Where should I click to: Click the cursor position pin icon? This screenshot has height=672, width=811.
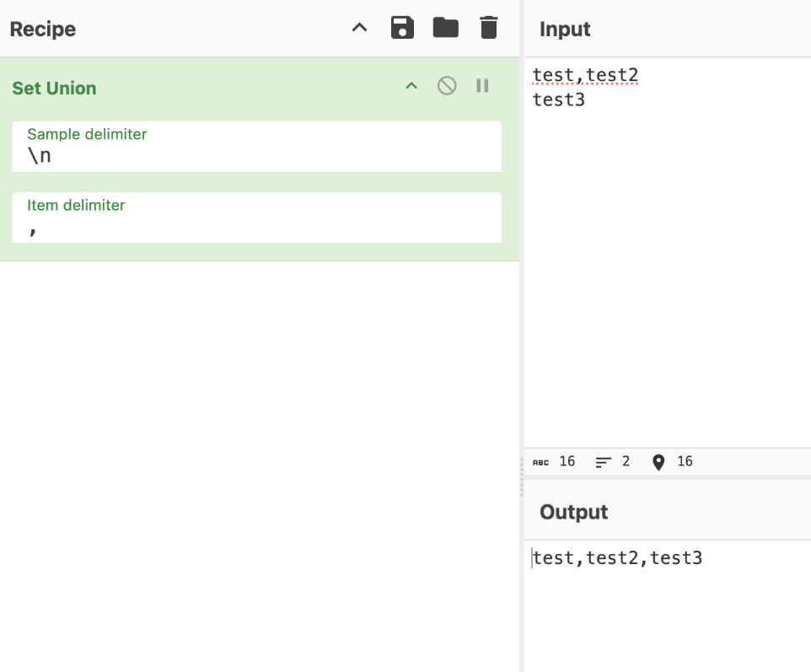(658, 462)
